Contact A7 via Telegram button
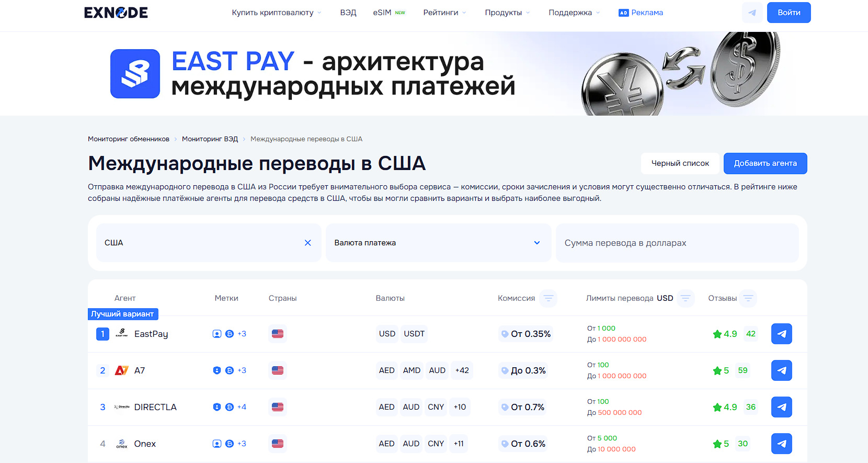The image size is (868, 463). point(782,370)
